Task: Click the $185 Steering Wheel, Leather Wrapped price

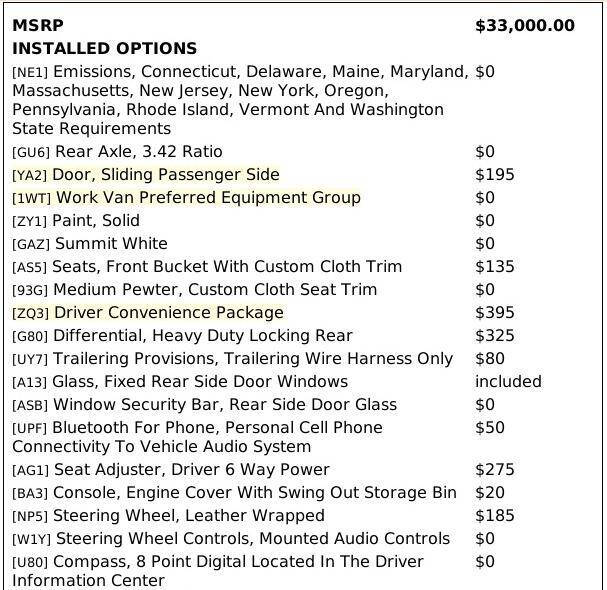Action: 495,516
